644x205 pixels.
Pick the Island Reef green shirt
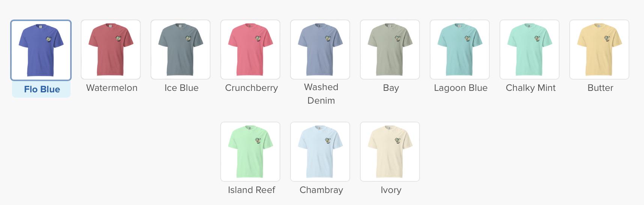tap(250, 152)
